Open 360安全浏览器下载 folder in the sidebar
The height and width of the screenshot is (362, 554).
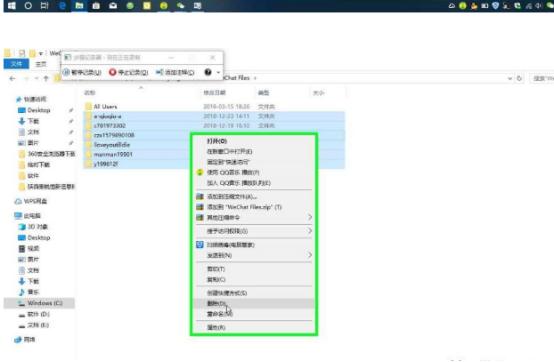coord(51,154)
